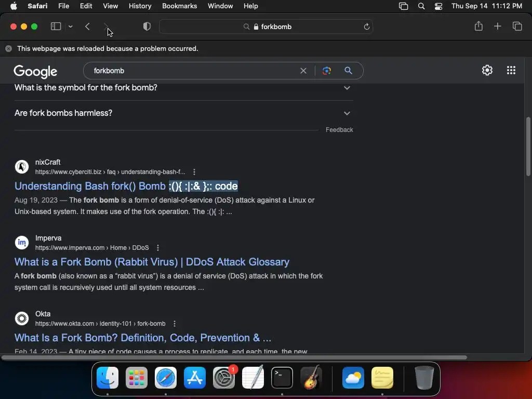The image size is (532, 399).
Task: Reload the current webpage
Action: point(366,26)
